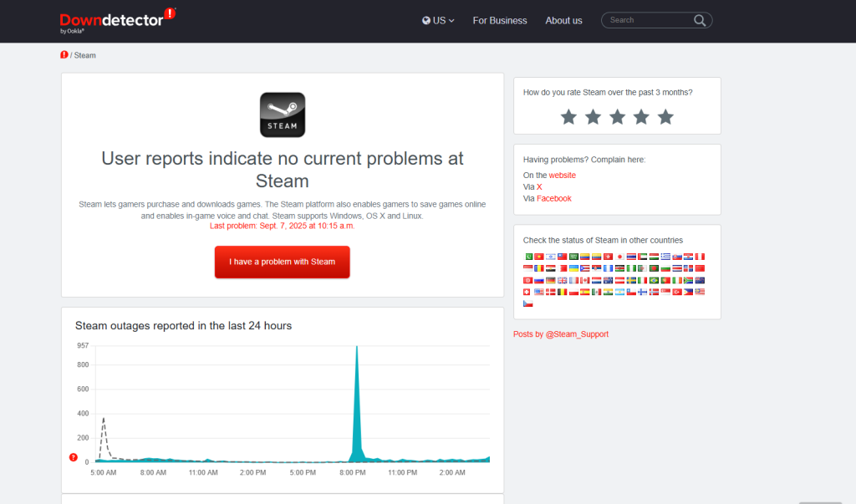Select the Romania flag
Screen dimensions: 856x504
[x=539, y=268]
